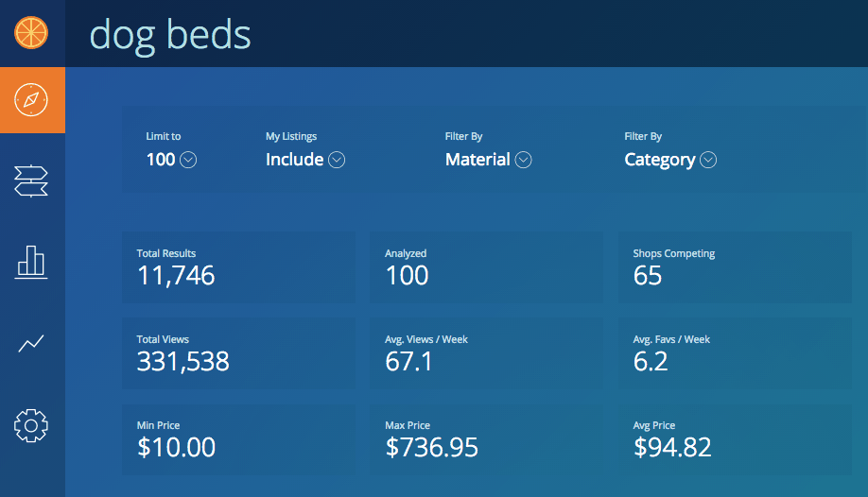Image resolution: width=868 pixels, height=497 pixels.
Task: Click the 'Category' filter label
Action: point(660,160)
